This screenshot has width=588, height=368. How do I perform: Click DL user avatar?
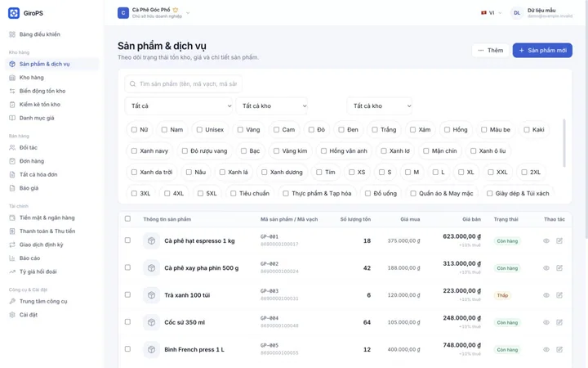517,13
